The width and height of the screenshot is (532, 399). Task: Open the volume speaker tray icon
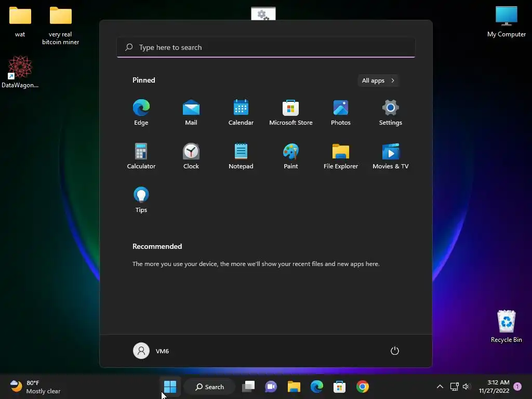click(x=467, y=387)
